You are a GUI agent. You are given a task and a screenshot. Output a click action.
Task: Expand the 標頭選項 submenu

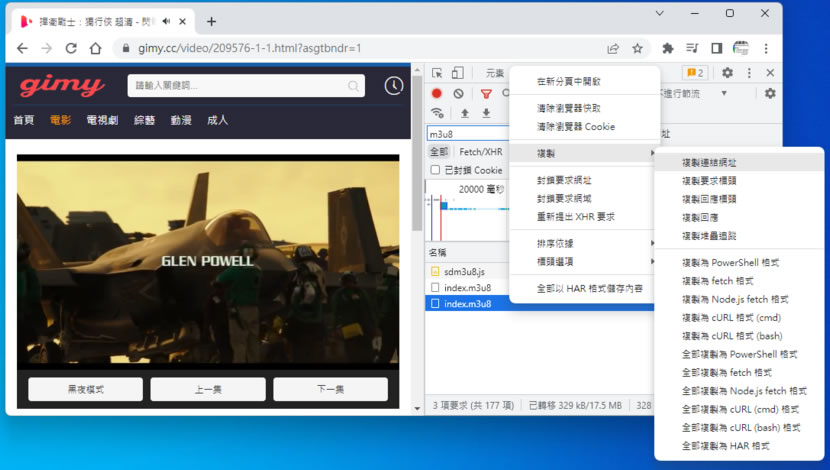[x=584, y=261]
